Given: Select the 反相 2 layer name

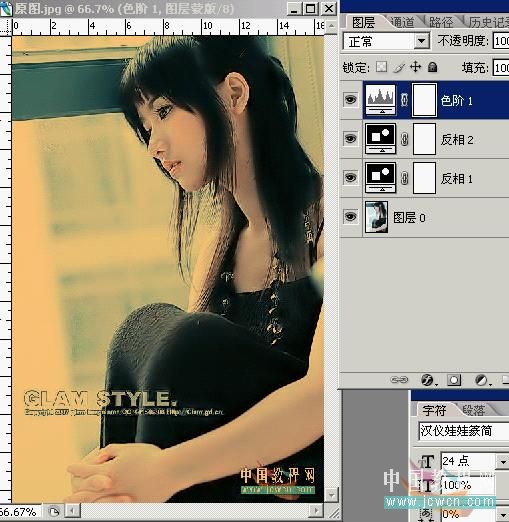Looking at the screenshot, I should 457,139.
